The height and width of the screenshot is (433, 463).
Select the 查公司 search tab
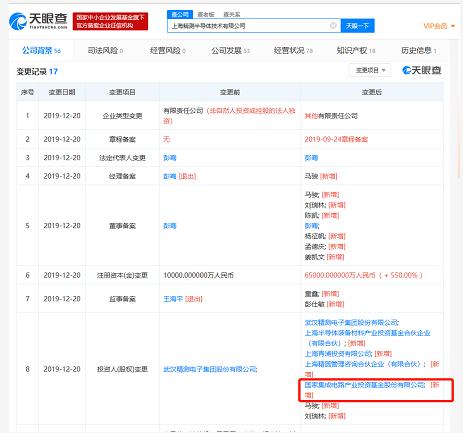point(180,14)
